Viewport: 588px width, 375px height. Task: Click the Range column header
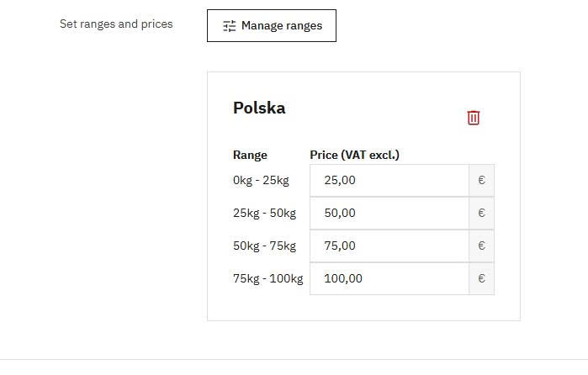(x=250, y=155)
